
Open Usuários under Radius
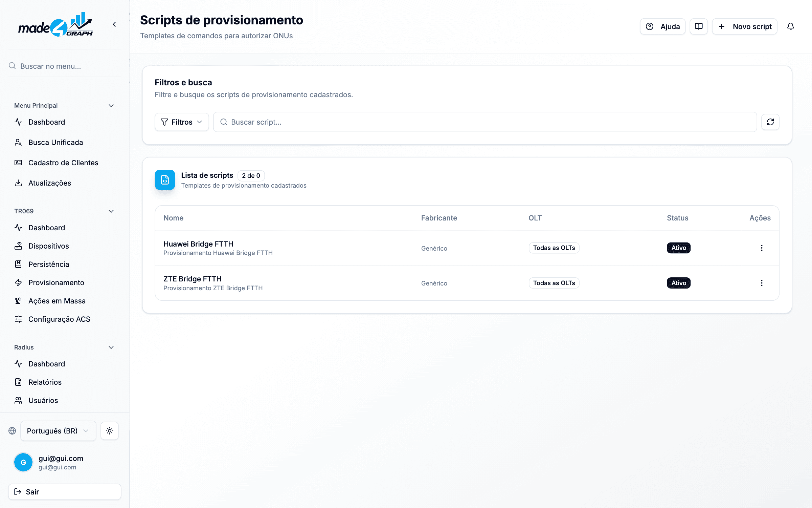64,400
